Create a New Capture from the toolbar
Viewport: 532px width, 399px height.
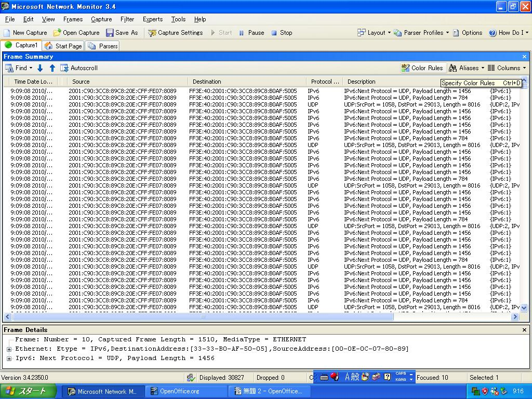pos(25,33)
